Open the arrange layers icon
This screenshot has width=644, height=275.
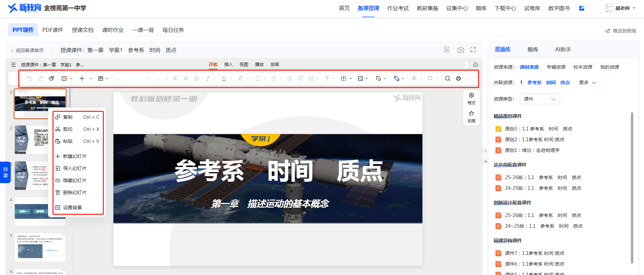[x=397, y=78]
